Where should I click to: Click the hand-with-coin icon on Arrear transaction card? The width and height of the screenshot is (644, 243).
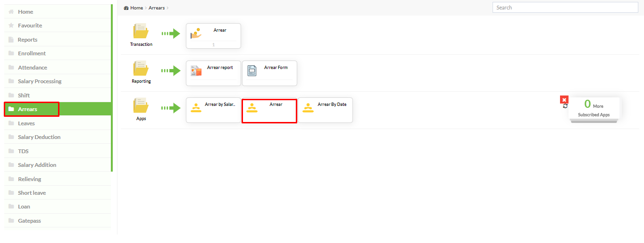pos(196,33)
